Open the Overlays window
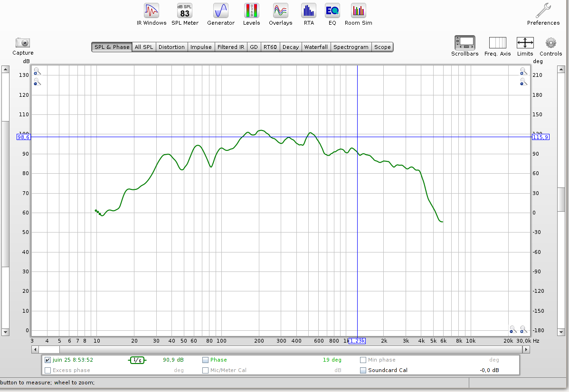569x392 pixels. click(x=281, y=15)
